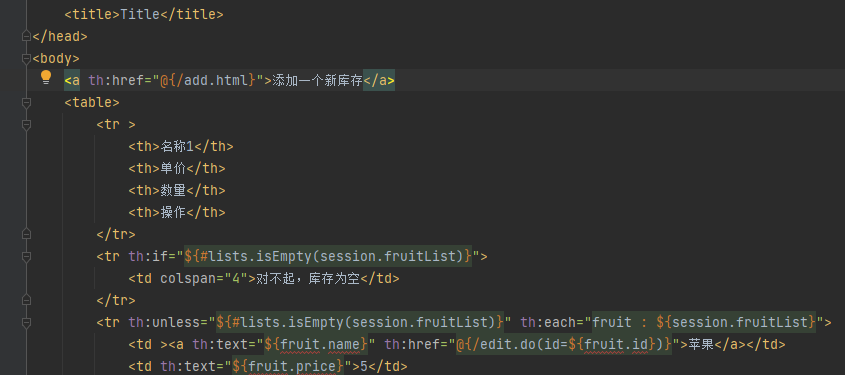This screenshot has height=375, width=845.
Task: Click the <th>操作</th> line
Action: pos(177,212)
